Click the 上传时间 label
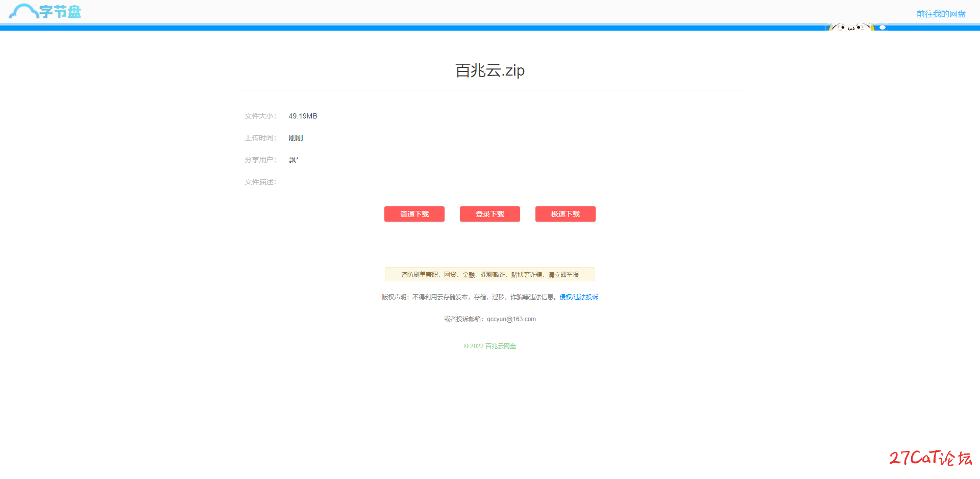This screenshot has height=479, width=980. coord(260,138)
